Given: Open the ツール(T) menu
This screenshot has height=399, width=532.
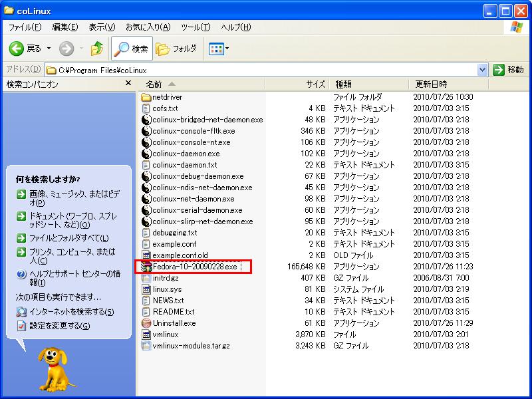Looking at the screenshot, I should (x=196, y=27).
